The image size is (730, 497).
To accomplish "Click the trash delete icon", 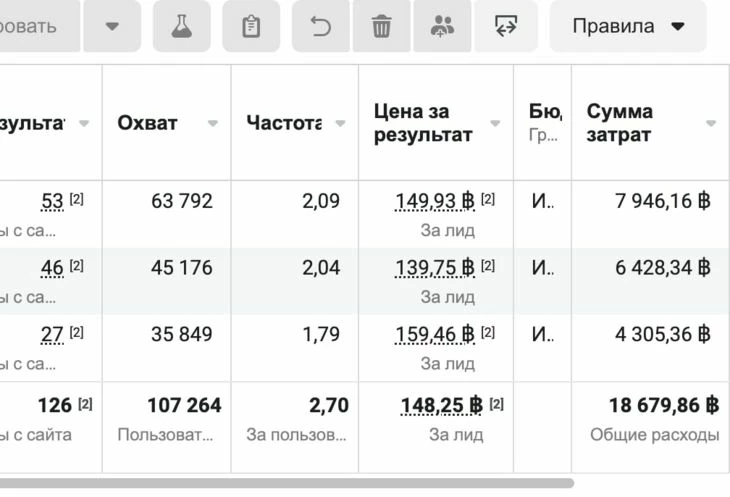I will [381, 27].
